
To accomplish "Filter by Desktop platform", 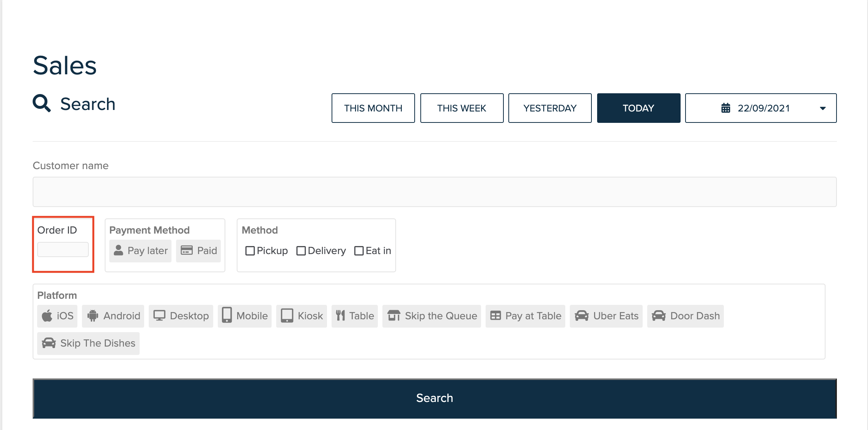I will coord(181,315).
